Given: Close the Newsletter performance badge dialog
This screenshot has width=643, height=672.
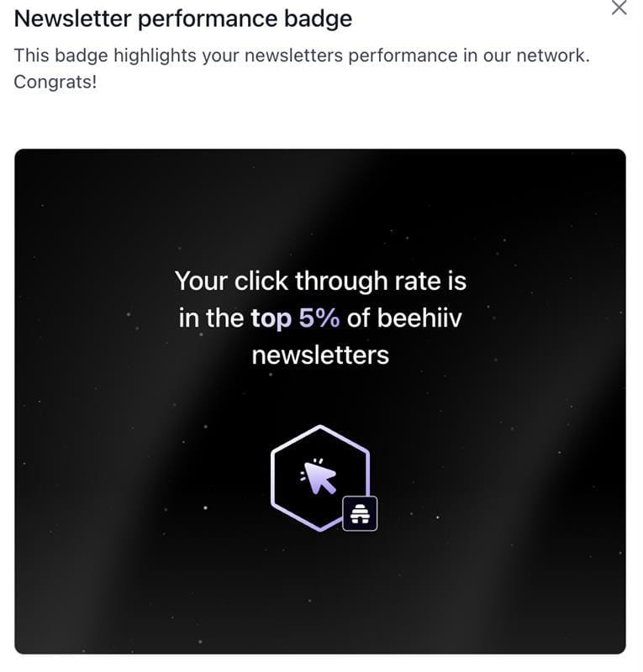Looking at the screenshot, I should tap(619, 8).
